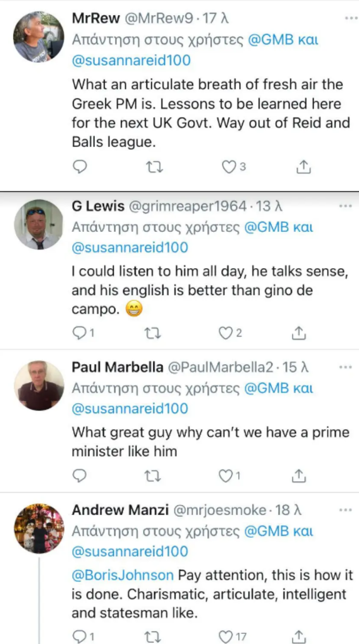The height and width of the screenshot is (644, 359).
Task: Retweet MrRew's tweet about Greek PM
Action: [x=154, y=167]
